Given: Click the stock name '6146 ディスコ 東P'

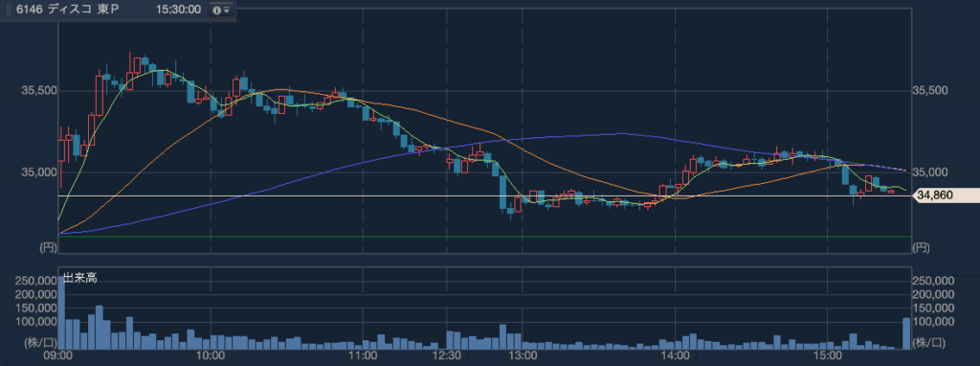Looking at the screenshot, I should pos(68,10).
